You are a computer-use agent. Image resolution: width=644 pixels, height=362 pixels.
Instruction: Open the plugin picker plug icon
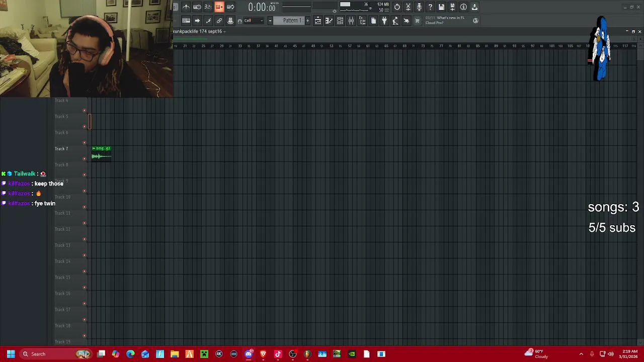[x=384, y=21]
